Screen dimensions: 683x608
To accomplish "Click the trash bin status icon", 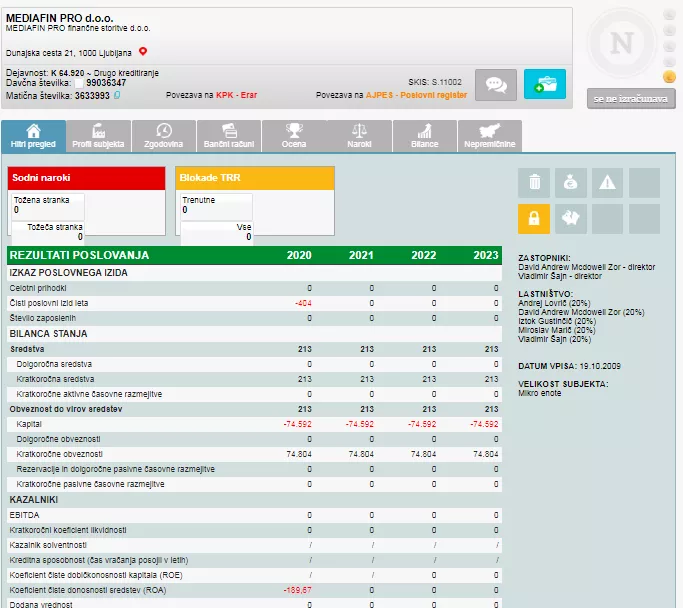I will point(535,183).
